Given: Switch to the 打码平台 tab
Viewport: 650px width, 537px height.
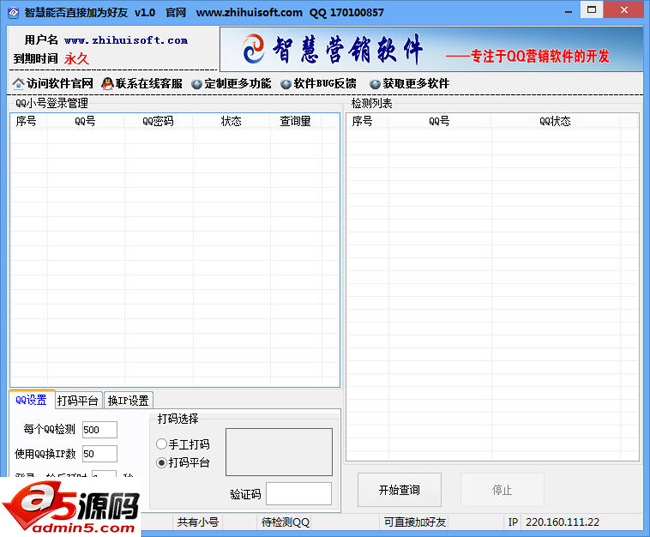Looking at the screenshot, I should (x=78, y=401).
